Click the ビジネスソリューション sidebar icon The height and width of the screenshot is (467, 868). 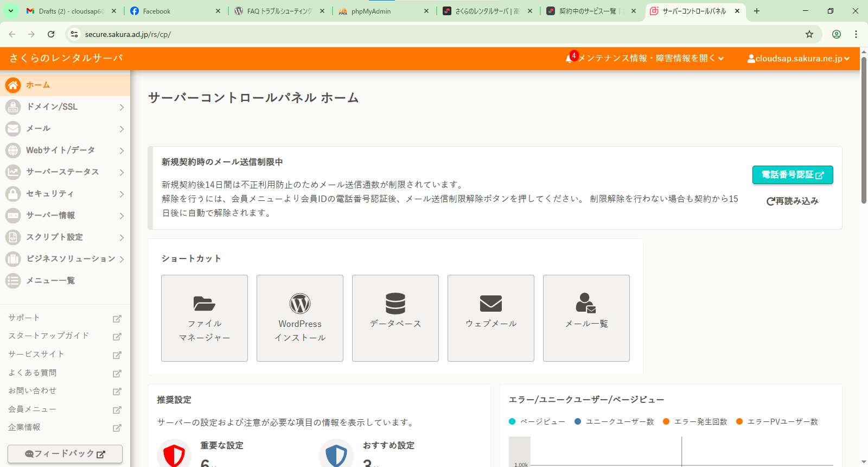pos(13,259)
